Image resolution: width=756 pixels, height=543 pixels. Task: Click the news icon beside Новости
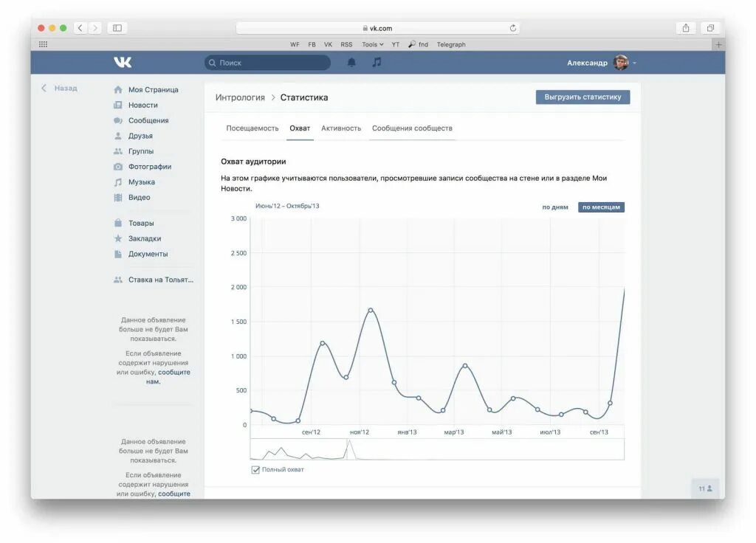pos(117,105)
